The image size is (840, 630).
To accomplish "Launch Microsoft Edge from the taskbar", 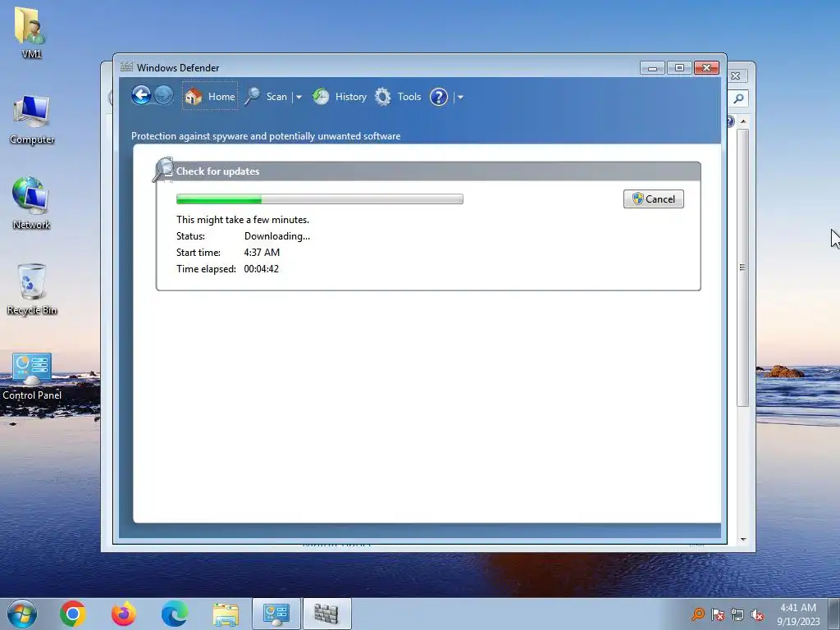I will point(175,614).
